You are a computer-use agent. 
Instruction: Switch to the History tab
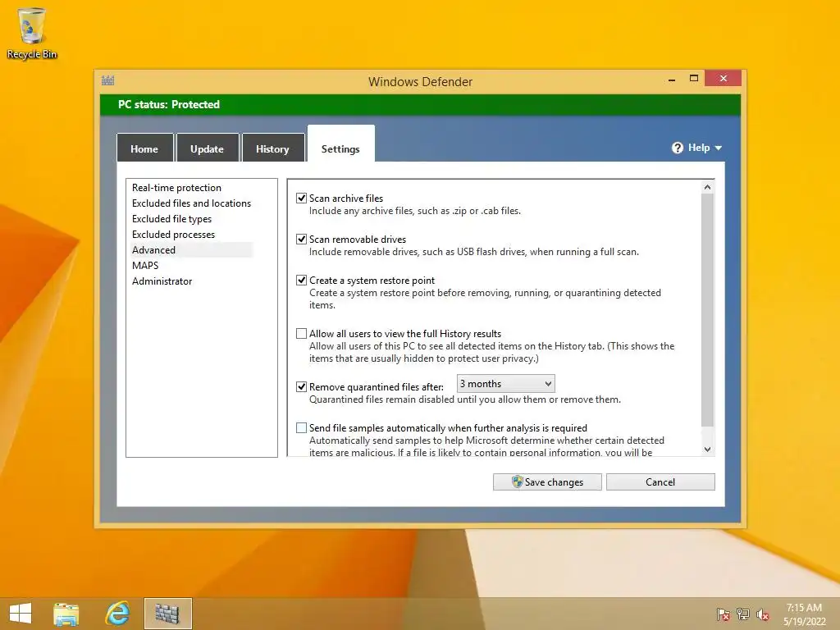click(x=272, y=148)
